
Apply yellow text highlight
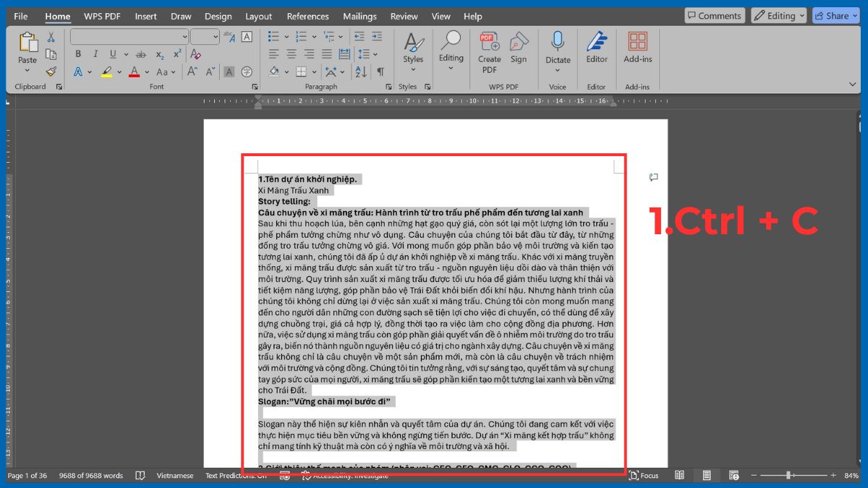pos(107,71)
